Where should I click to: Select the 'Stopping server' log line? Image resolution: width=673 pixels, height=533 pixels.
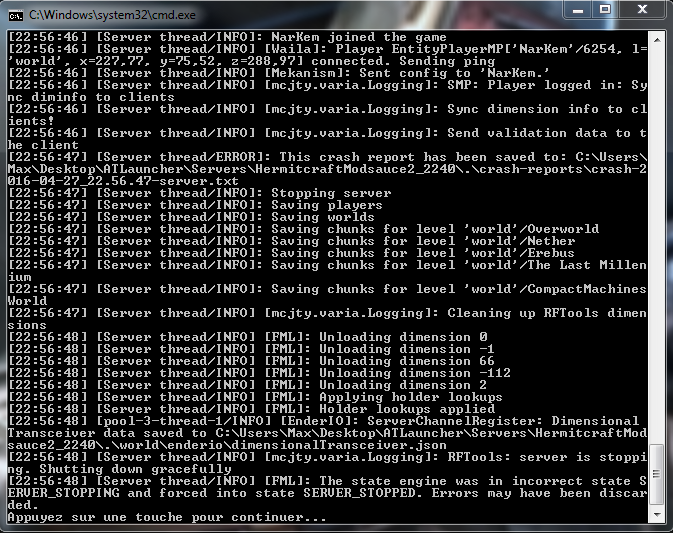click(200, 193)
